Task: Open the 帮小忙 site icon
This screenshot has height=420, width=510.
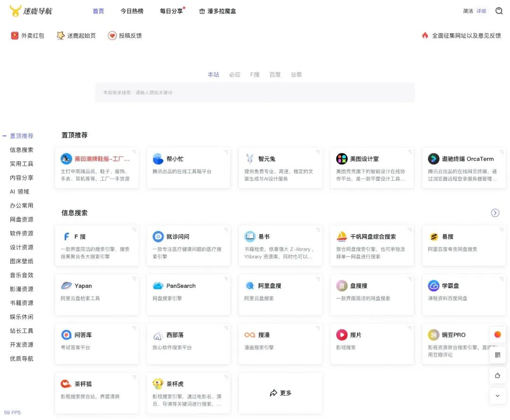Action: [158, 159]
